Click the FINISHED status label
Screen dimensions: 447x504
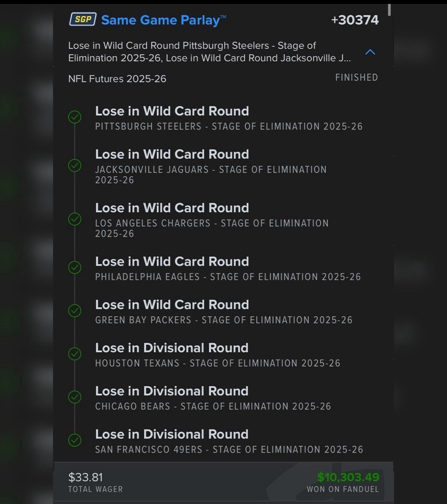coord(356,78)
